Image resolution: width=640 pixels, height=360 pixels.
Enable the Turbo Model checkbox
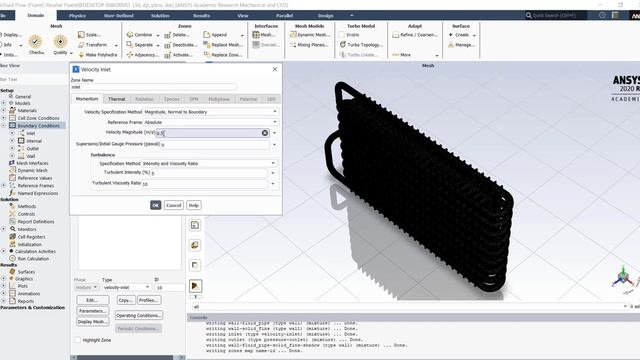click(x=342, y=35)
